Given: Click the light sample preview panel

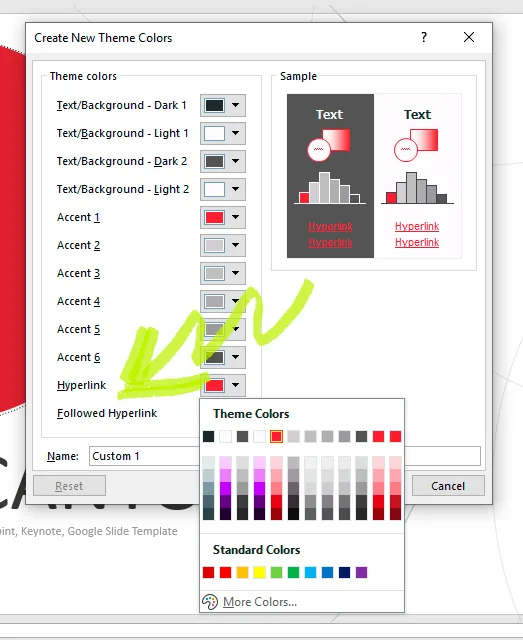Looking at the screenshot, I should pos(418,176).
